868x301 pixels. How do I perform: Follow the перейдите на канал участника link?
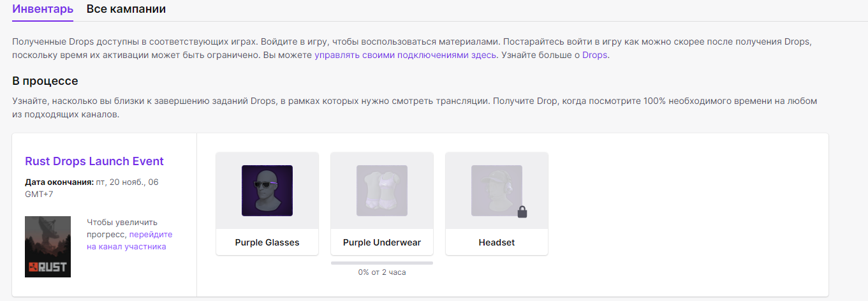[x=129, y=240]
